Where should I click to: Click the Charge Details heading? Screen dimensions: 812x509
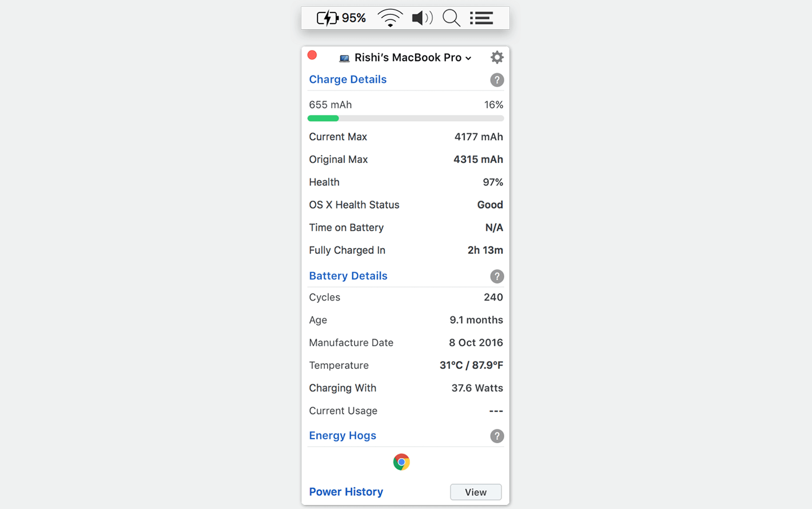coord(348,79)
